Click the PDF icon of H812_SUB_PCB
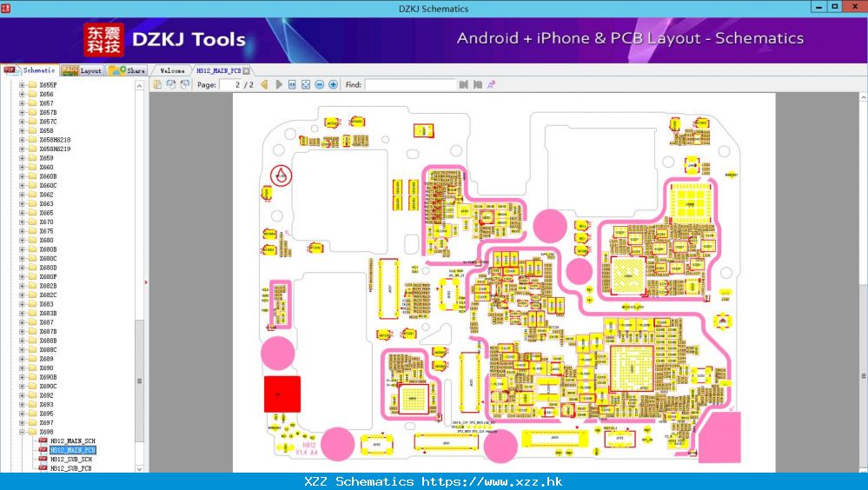This screenshot has width=868, height=490. coord(43,468)
